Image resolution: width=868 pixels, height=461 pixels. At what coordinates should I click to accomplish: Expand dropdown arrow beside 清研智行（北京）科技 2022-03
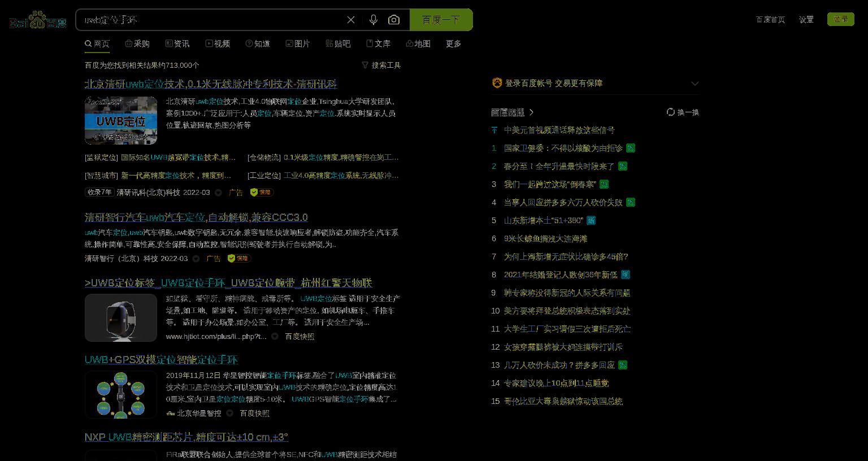[x=196, y=259]
